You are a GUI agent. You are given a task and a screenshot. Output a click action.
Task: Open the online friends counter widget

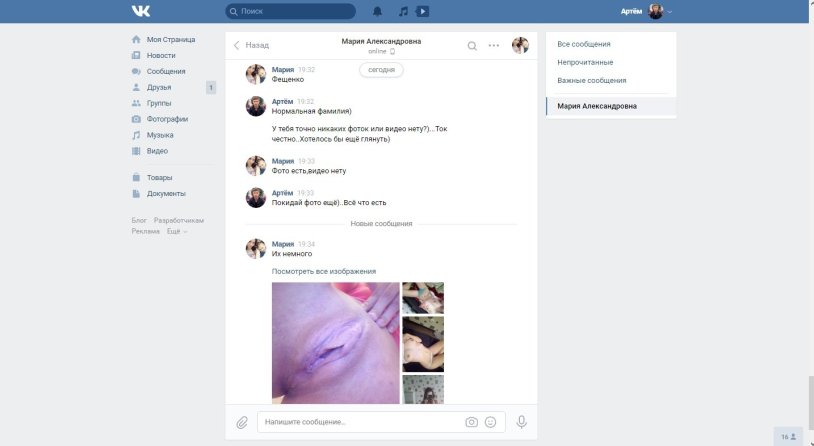pos(789,436)
